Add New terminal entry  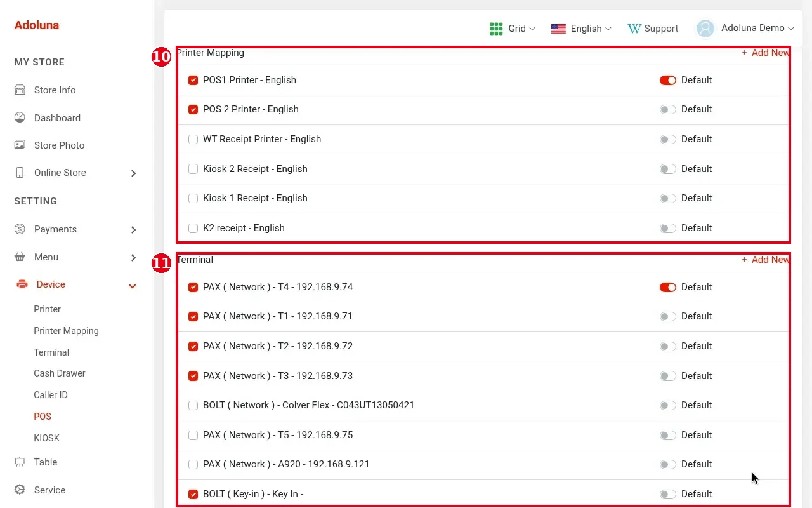[x=765, y=260]
